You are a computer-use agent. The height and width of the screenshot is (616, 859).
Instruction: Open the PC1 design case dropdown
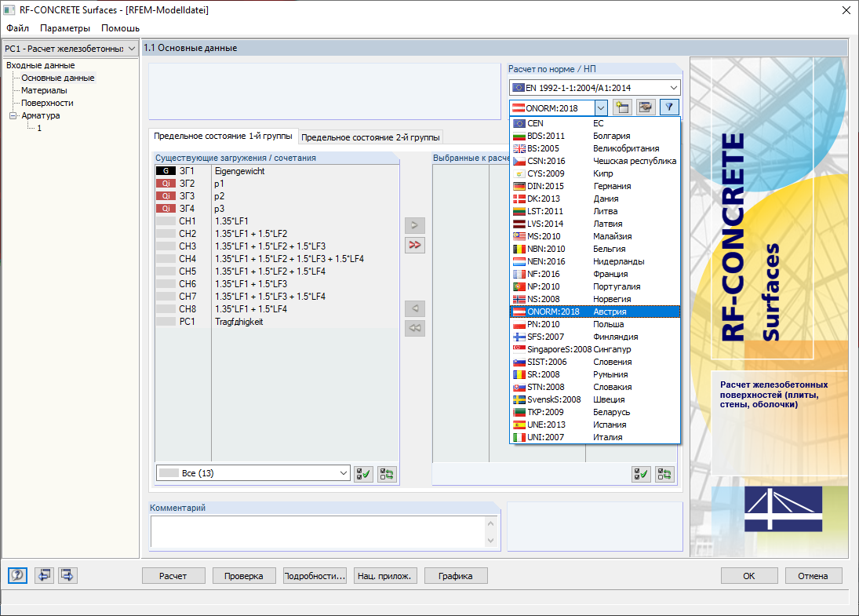(70, 49)
